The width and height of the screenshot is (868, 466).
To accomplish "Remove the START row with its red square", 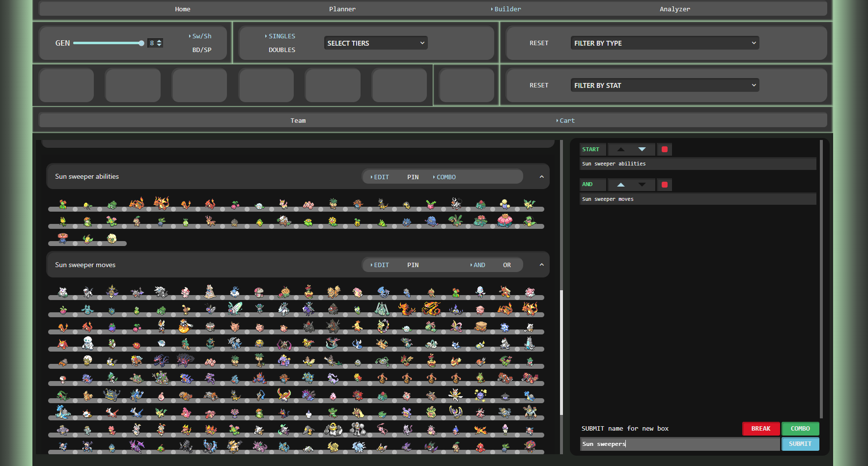I will coord(665,149).
